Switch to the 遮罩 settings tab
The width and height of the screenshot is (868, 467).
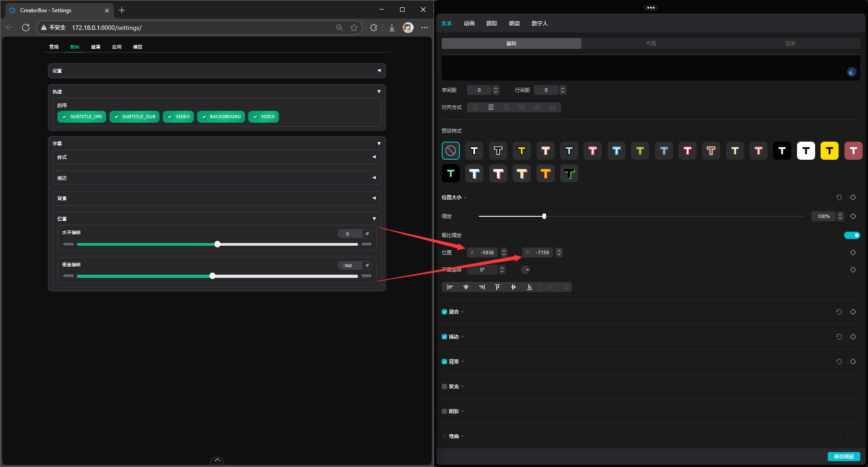tap(95, 47)
